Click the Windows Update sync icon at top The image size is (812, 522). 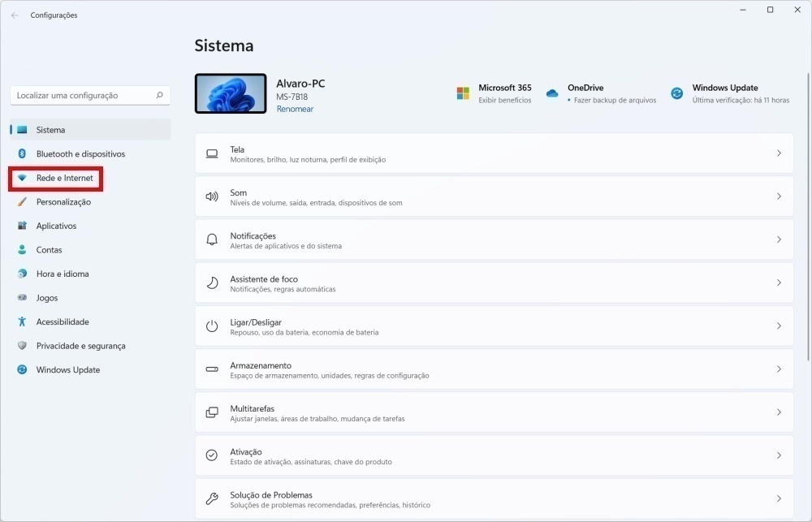(x=677, y=93)
